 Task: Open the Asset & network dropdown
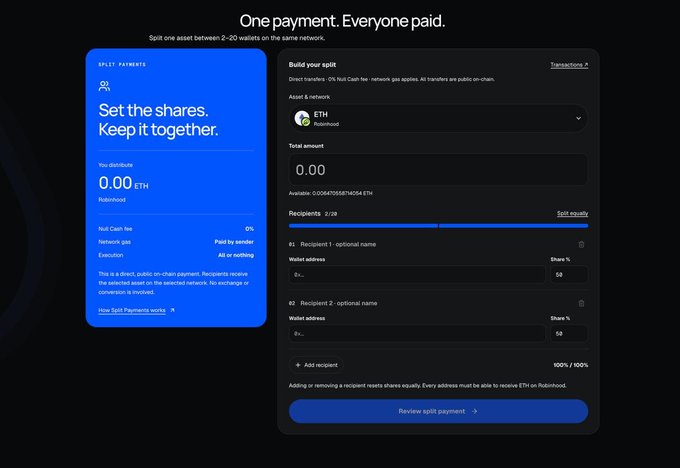[438, 118]
